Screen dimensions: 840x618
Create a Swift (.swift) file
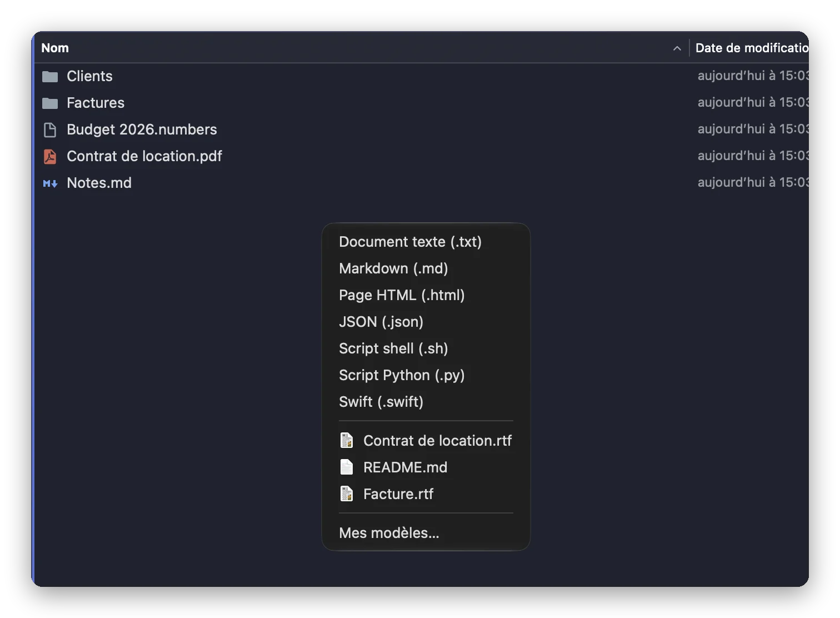click(426, 402)
